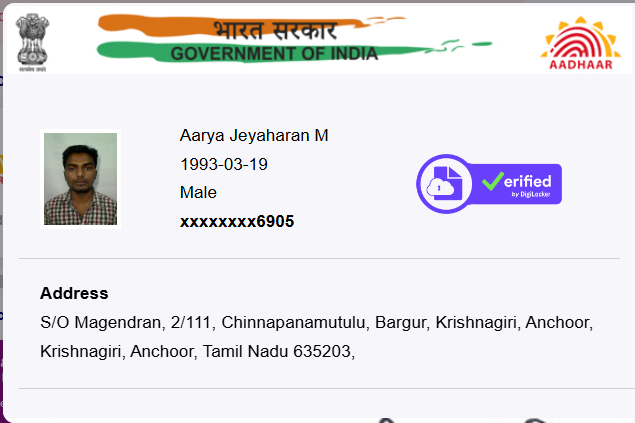Click the 'by DigiLocker' caption text
The image size is (635, 423).
[531, 194]
